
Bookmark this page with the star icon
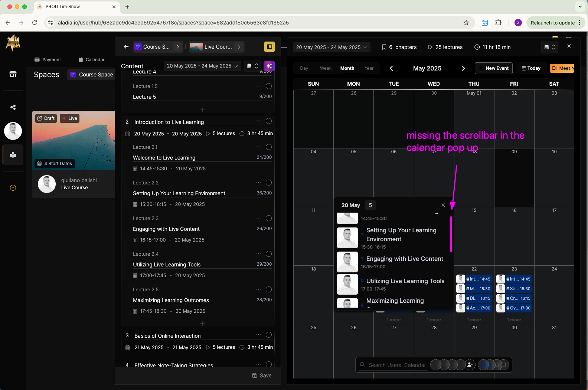click(x=466, y=23)
